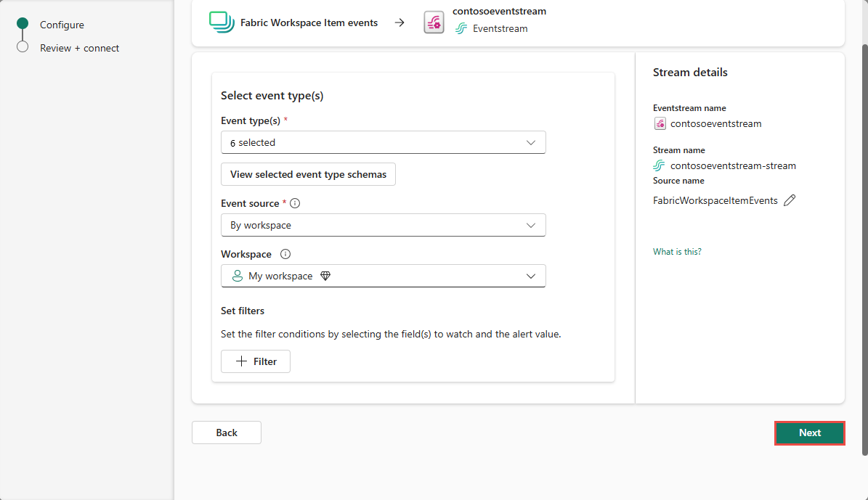This screenshot has height=500, width=868.
Task: Click the FabricWorkspaceItemEvents source name text
Action: [715, 200]
